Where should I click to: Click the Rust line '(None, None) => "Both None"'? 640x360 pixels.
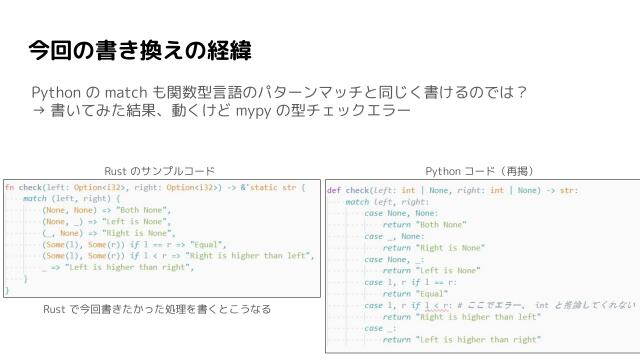107,210
